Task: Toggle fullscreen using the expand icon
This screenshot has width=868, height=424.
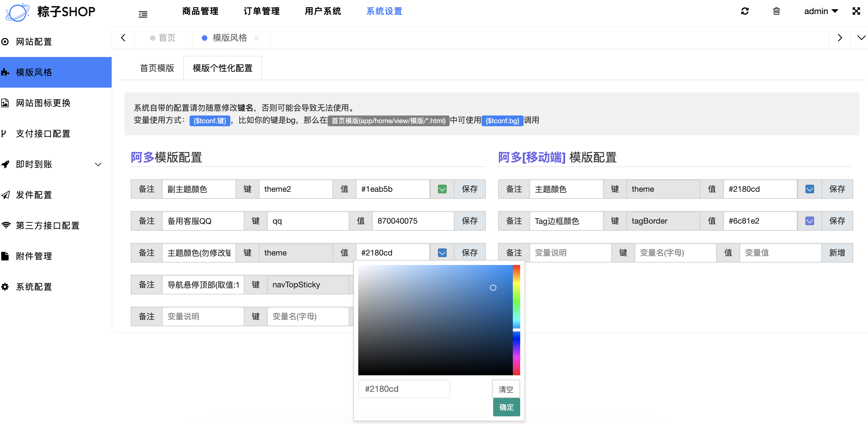Action: [856, 11]
